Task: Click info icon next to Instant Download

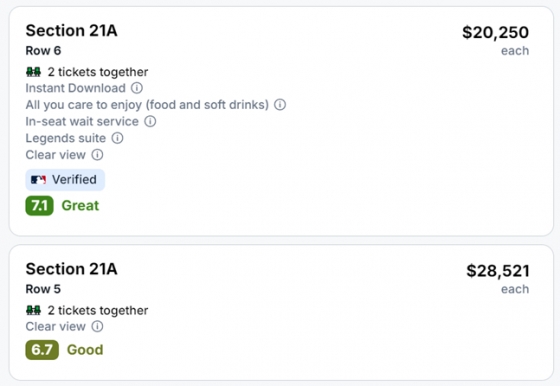Action: (x=137, y=88)
